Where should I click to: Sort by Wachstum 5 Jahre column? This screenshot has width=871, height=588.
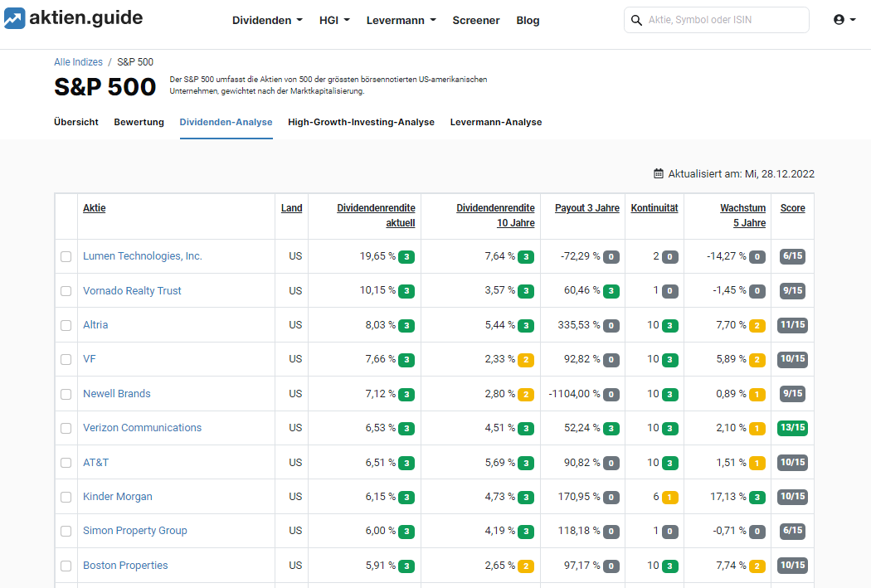point(743,216)
